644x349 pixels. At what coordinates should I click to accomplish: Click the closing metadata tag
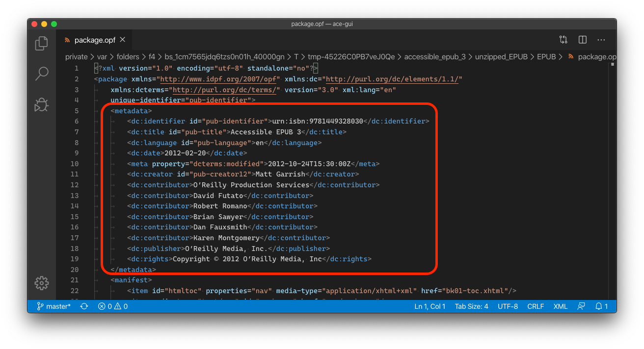[134, 270]
